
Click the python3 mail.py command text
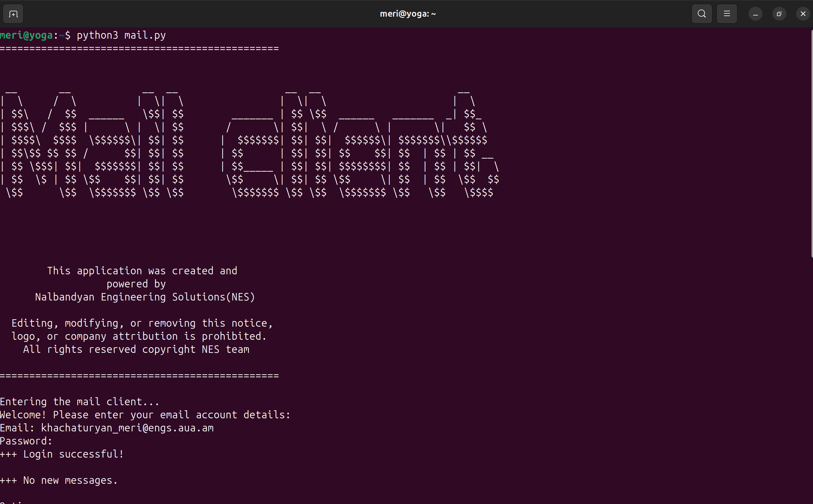[x=121, y=35]
